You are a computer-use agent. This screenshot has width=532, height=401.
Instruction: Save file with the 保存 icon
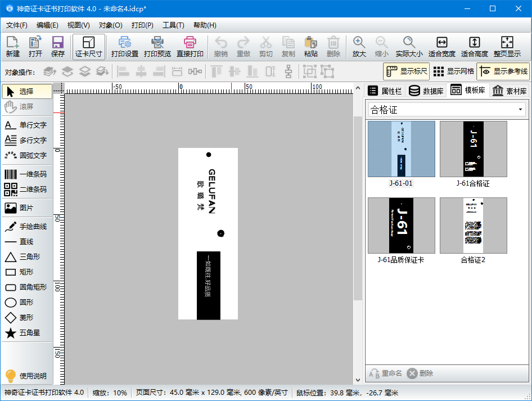pyautogui.click(x=58, y=47)
